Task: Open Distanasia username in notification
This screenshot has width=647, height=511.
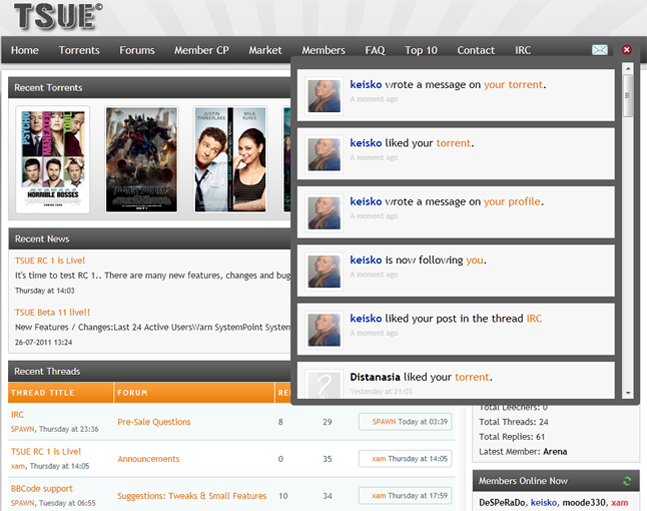Action: [x=375, y=377]
